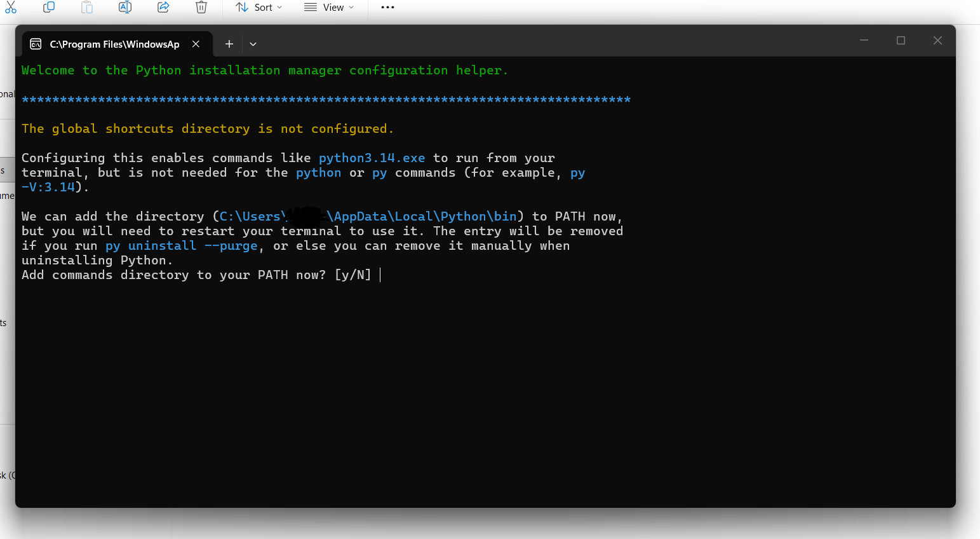Click the terminal tab's command prompt icon
This screenshot has width=980, height=539.
point(36,44)
